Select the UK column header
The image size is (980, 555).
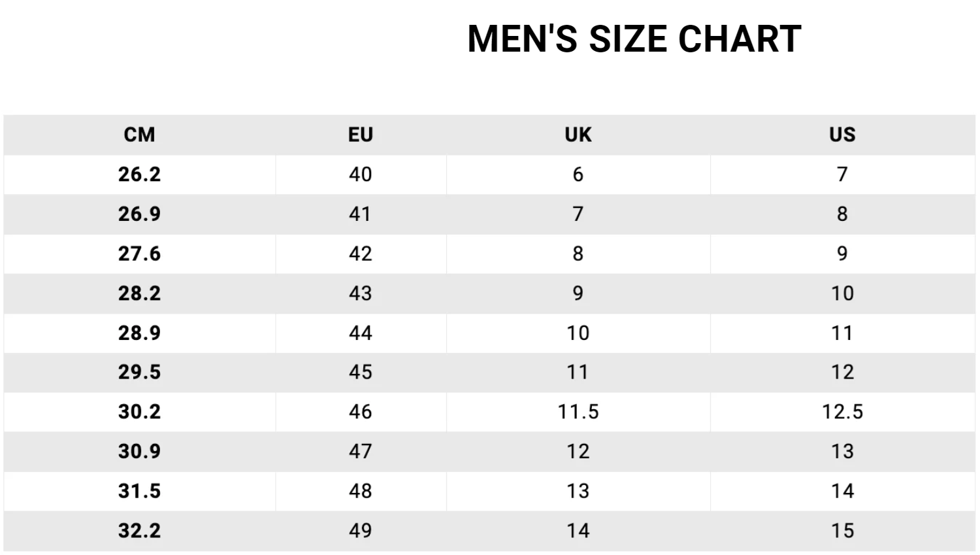tap(578, 135)
